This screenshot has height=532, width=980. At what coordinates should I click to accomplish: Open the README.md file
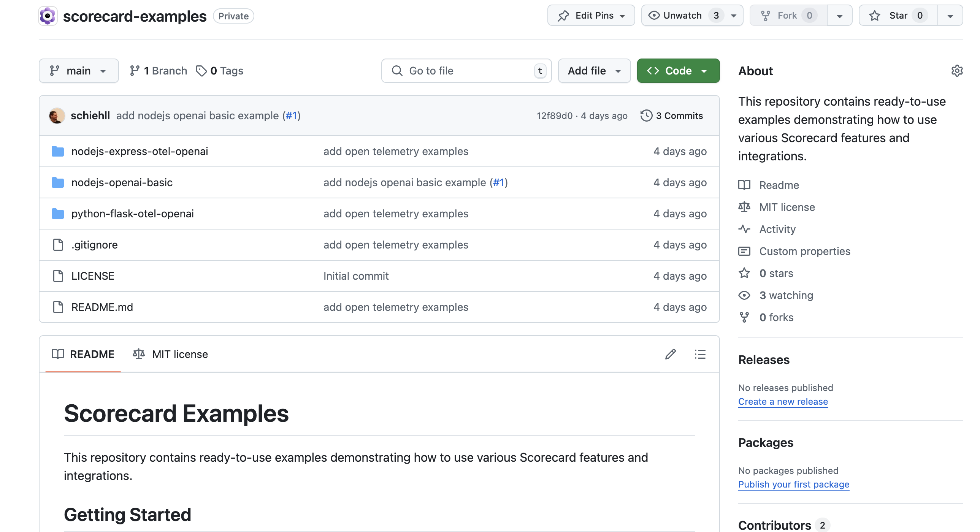coord(102,307)
